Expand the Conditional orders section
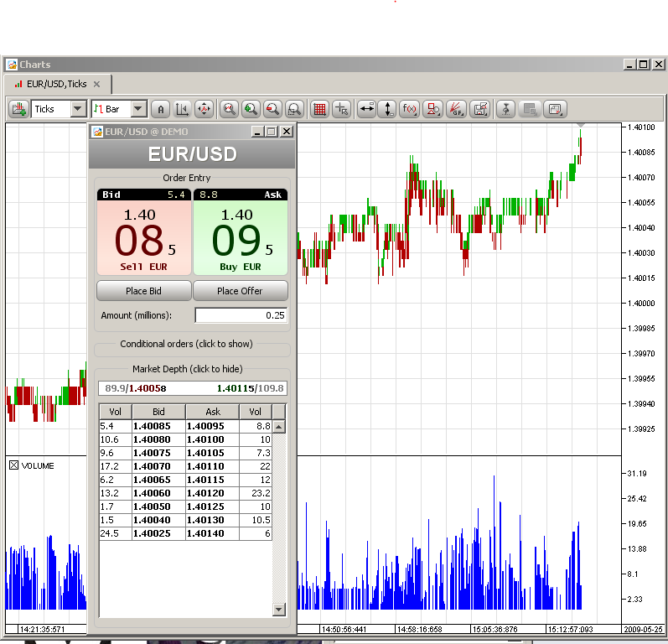668x644 pixels. click(x=192, y=344)
